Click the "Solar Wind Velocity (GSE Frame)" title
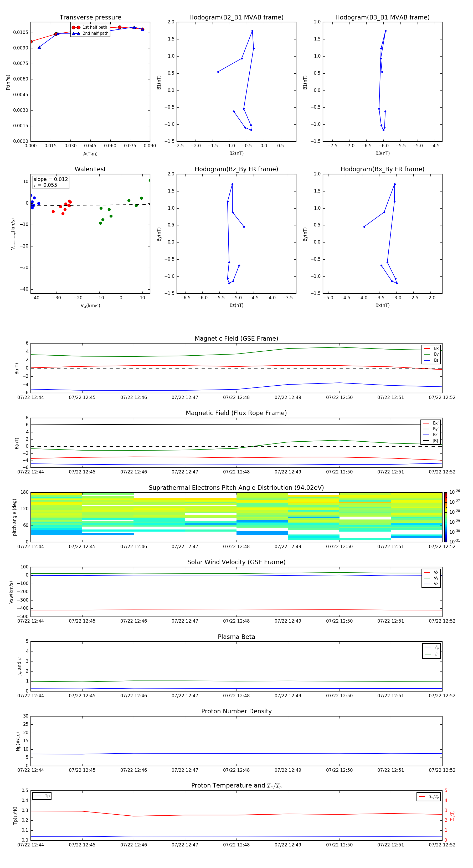The height and width of the screenshot is (868, 473). (x=236, y=562)
